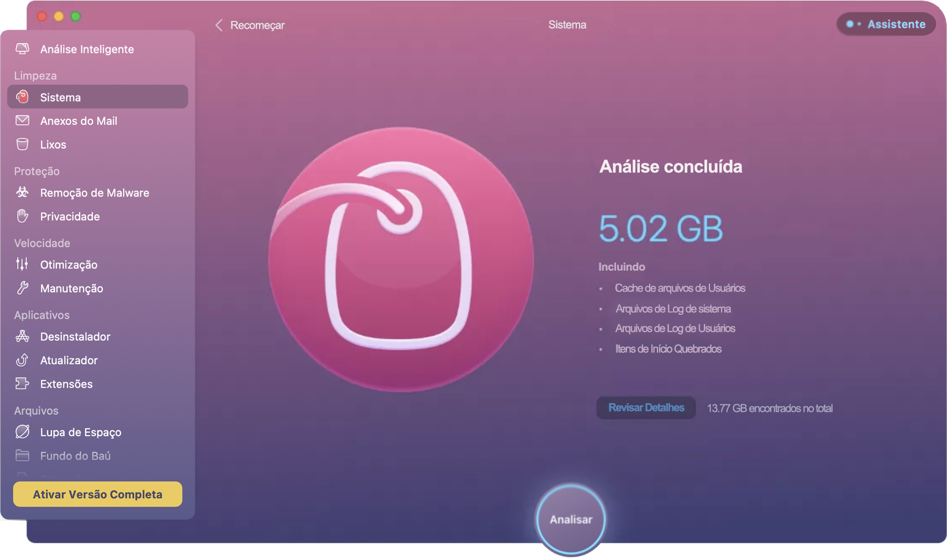Click the Proteção section header
This screenshot has height=560, width=947.
(36, 171)
